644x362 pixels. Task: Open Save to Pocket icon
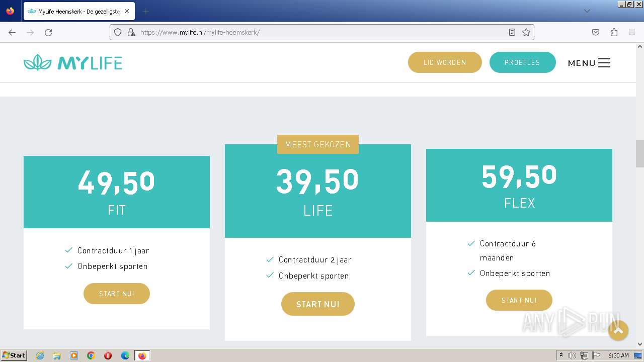pos(596,32)
